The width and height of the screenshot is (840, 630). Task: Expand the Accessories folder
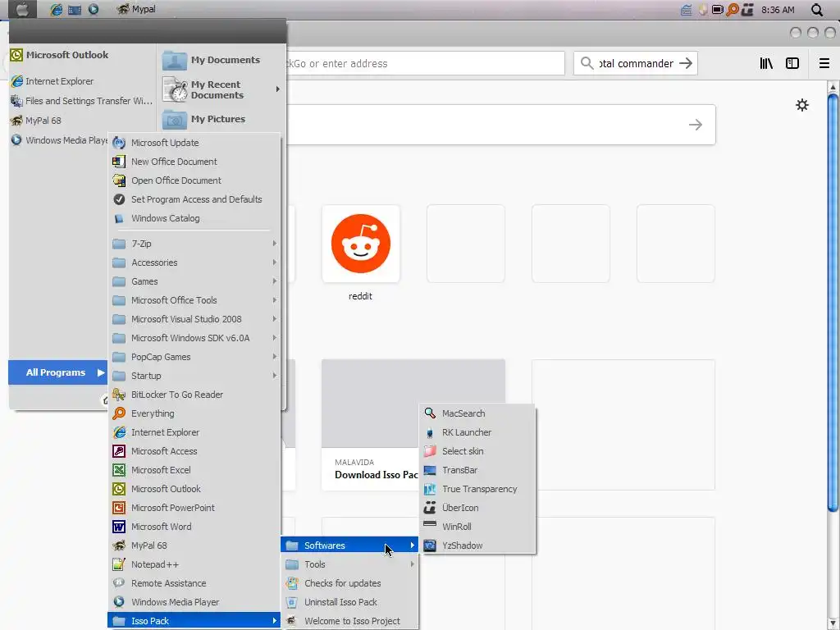click(194, 262)
